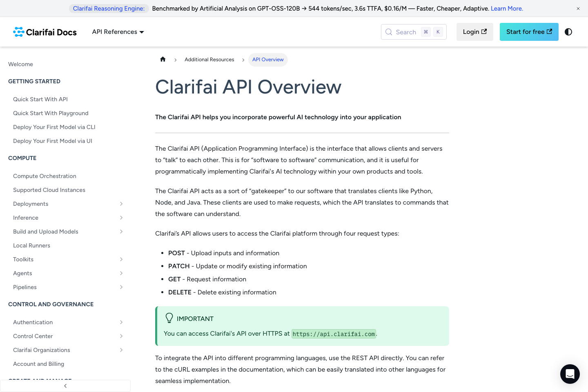The image size is (588, 392).
Task: Select Quick Start With API in sidebar
Action: (40, 99)
